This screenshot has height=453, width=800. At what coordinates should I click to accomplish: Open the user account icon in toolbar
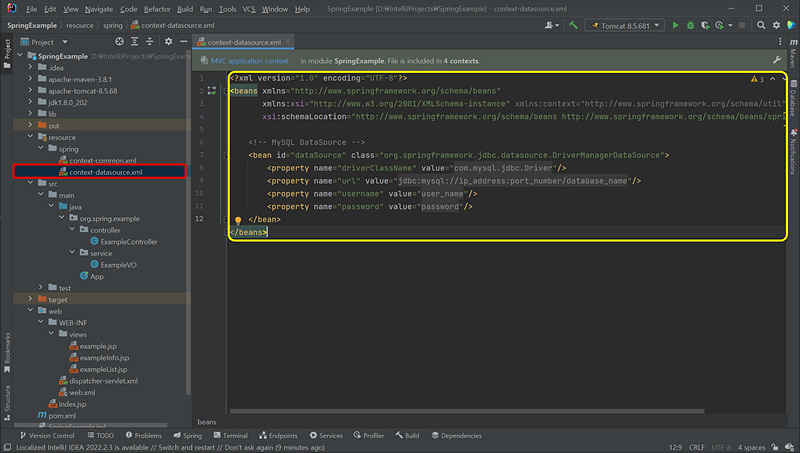click(552, 25)
